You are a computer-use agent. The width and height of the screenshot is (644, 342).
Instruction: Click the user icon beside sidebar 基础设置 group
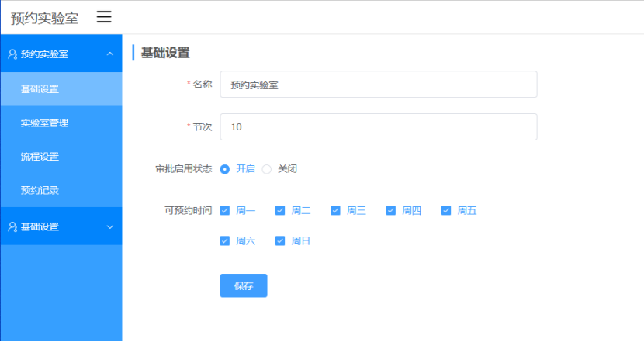click(12, 226)
